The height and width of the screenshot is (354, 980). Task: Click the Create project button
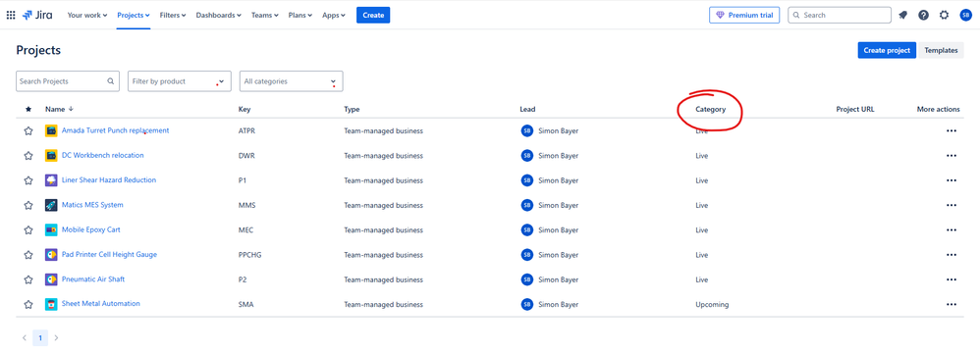tap(887, 51)
